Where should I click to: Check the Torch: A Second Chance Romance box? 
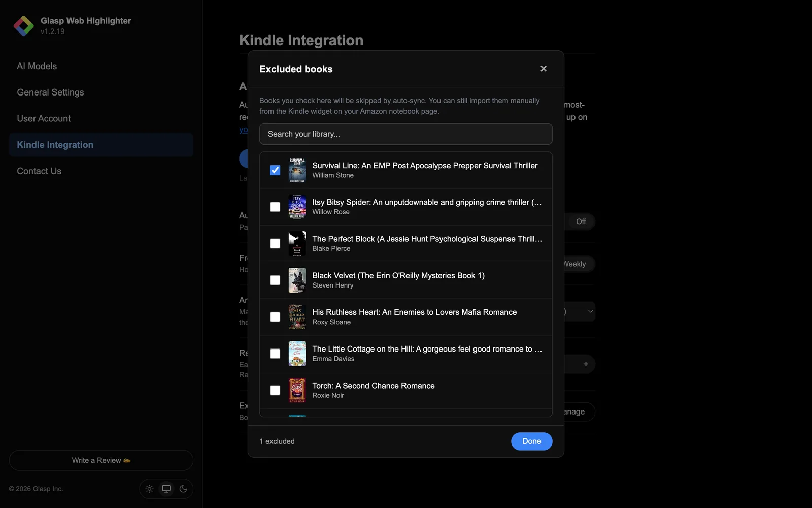click(275, 390)
